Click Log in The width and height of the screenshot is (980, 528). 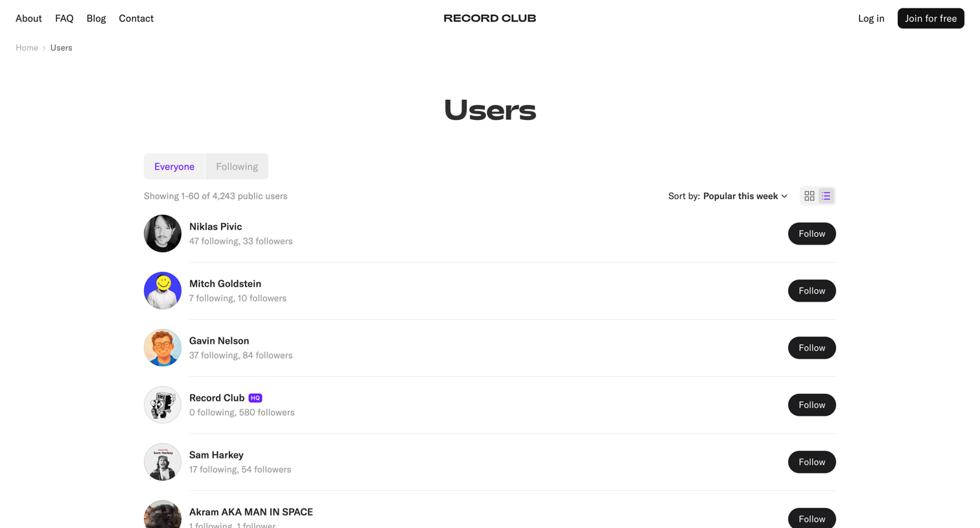[871, 18]
